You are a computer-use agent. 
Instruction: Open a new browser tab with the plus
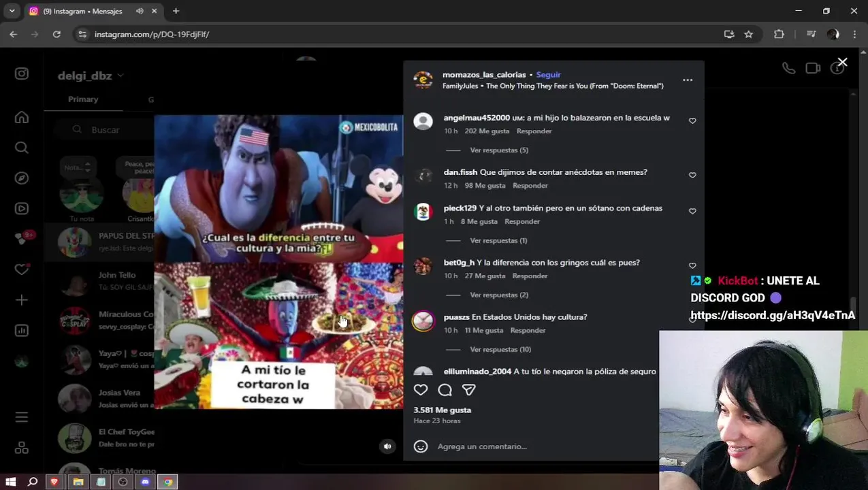click(x=176, y=11)
